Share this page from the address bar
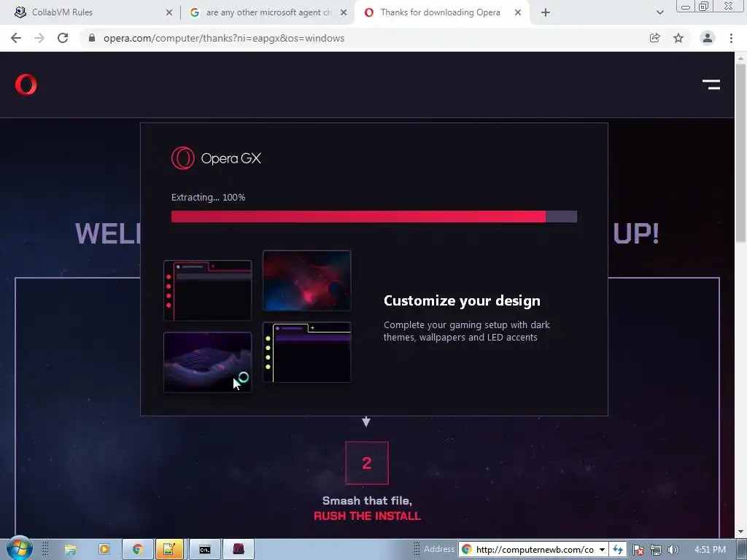The image size is (747, 560). (655, 38)
